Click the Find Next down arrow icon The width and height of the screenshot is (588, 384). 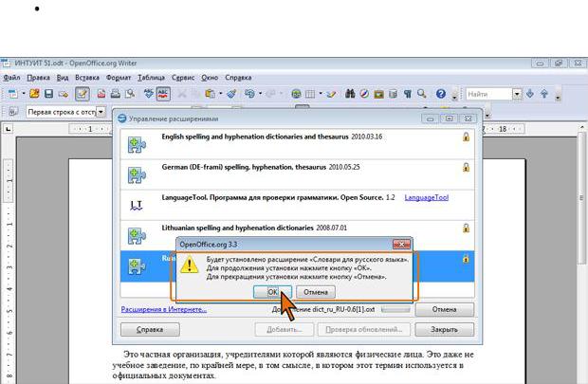coord(530,94)
